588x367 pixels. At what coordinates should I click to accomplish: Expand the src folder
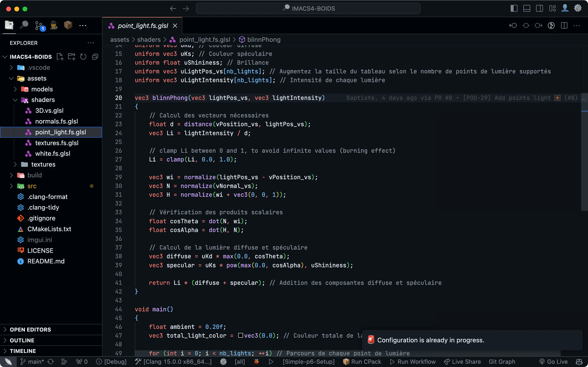coord(32,186)
